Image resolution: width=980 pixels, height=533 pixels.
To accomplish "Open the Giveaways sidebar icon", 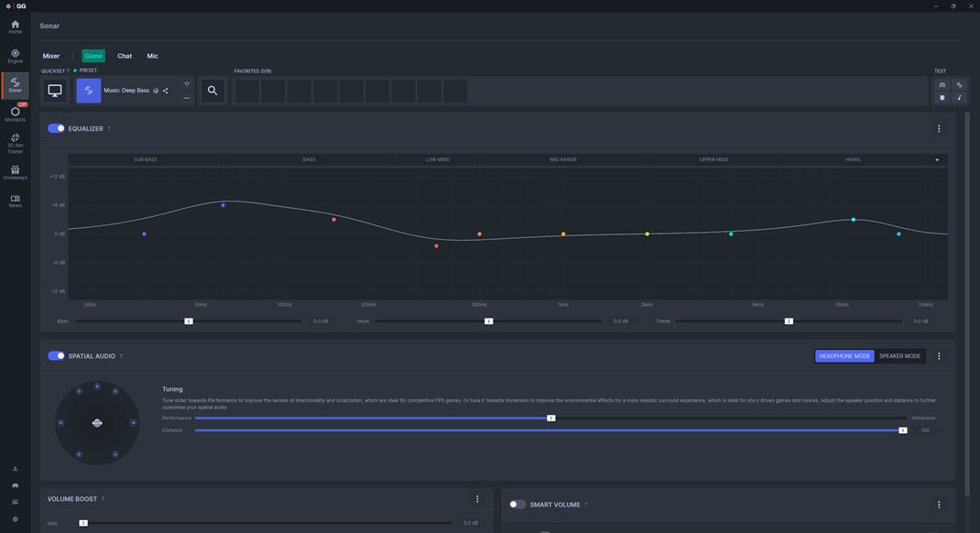I will 15,172.
